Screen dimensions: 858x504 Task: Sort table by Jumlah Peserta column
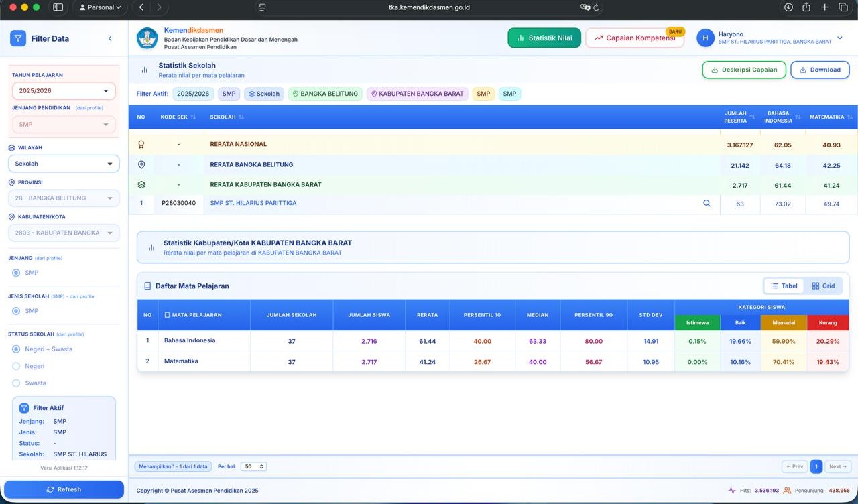751,117
